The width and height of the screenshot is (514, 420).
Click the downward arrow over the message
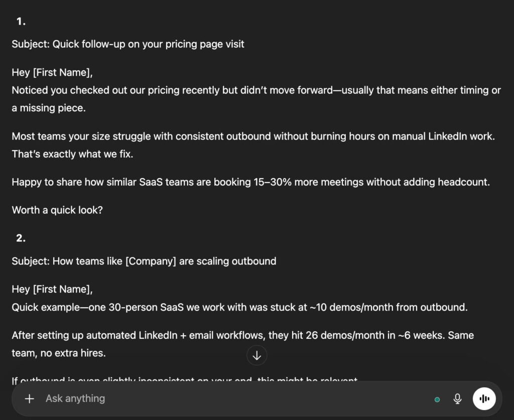pyautogui.click(x=256, y=355)
